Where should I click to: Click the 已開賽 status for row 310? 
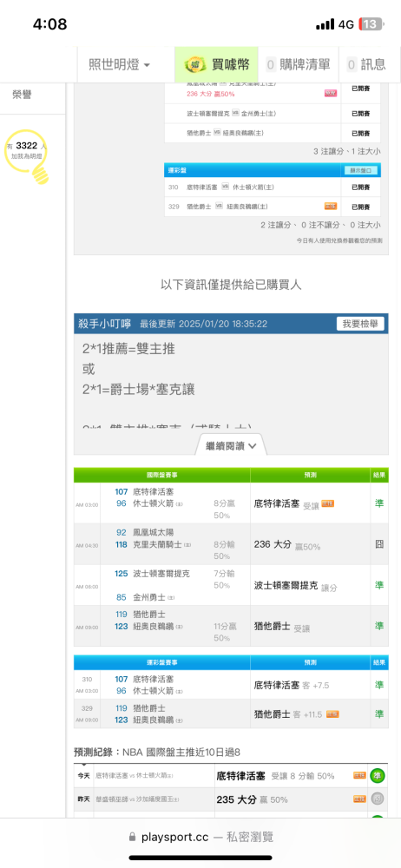click(360, 187)
